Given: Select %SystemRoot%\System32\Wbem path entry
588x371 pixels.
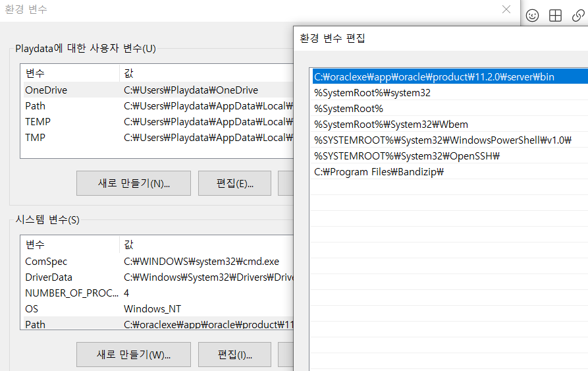Looking at the screenshot, I should (x=450, y=124).
